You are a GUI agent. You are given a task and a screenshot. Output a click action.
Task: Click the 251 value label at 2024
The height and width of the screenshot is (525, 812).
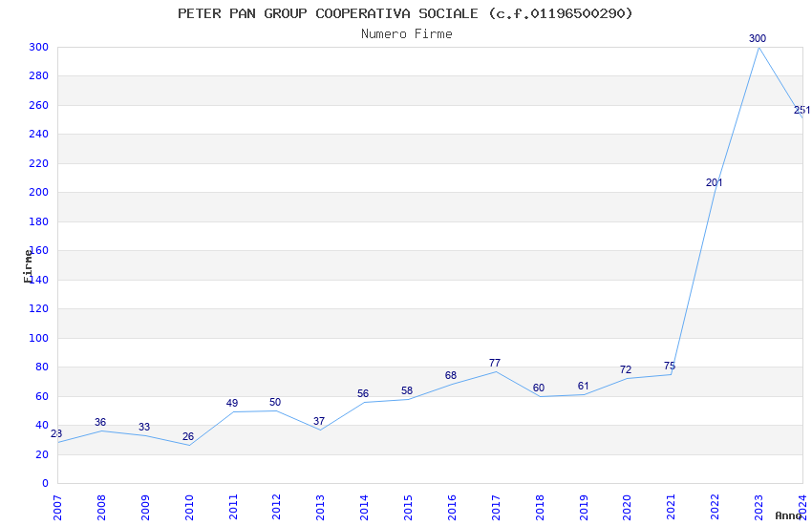coord(801,110)
